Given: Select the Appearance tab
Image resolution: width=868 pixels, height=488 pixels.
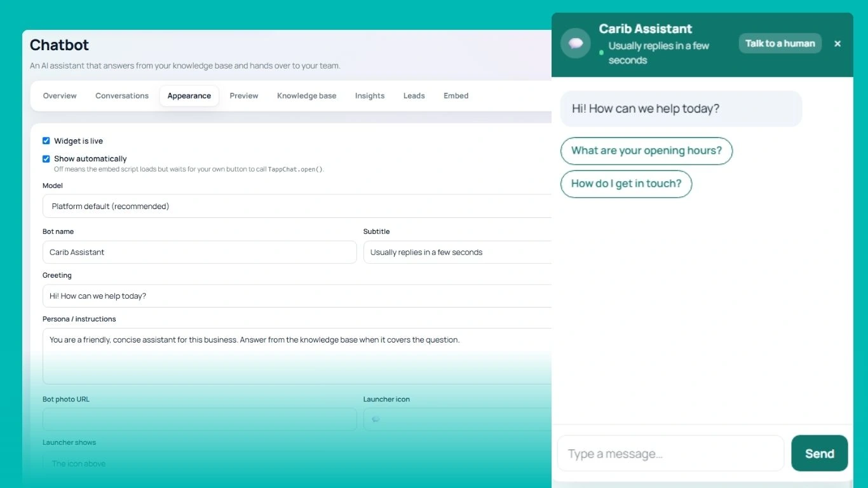Looking at the screenshot, I should click(189, 96).
